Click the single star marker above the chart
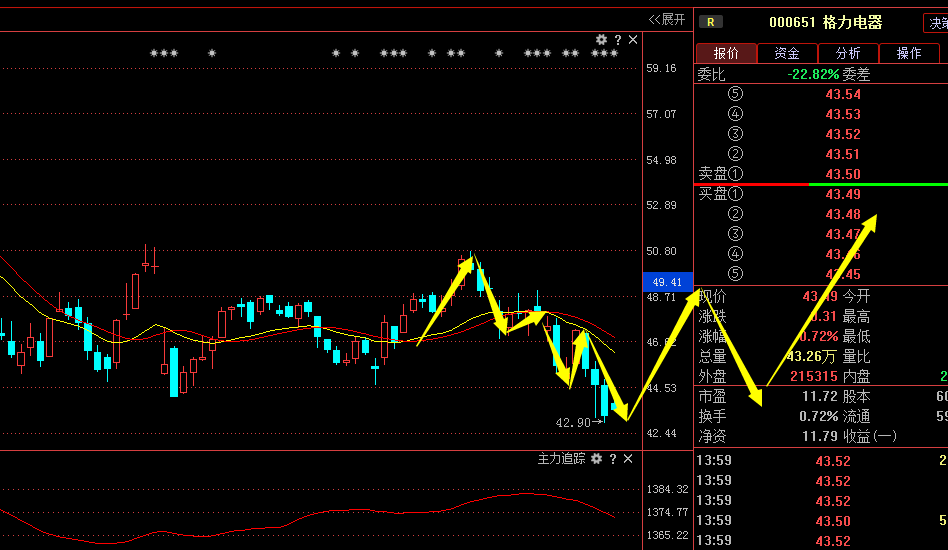 click(212, 53)
